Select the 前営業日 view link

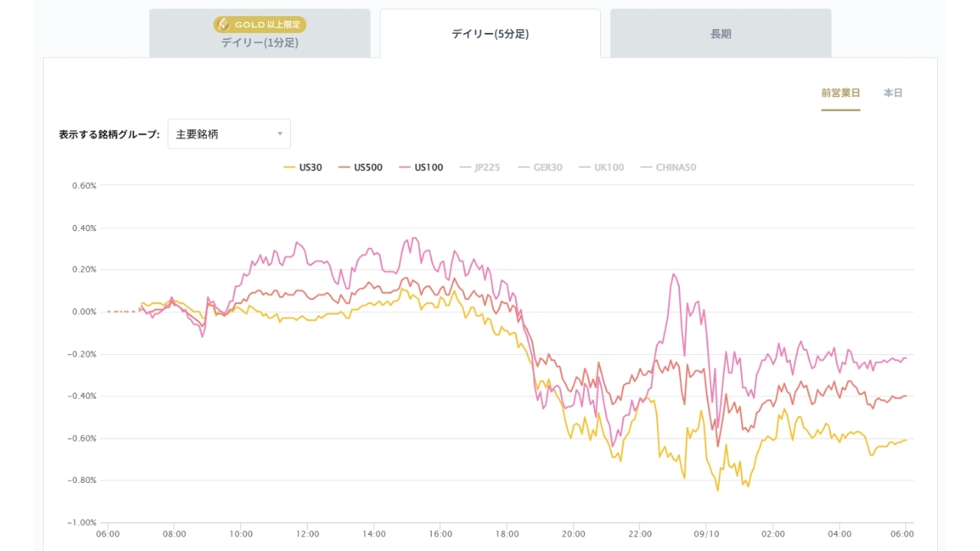841,93
